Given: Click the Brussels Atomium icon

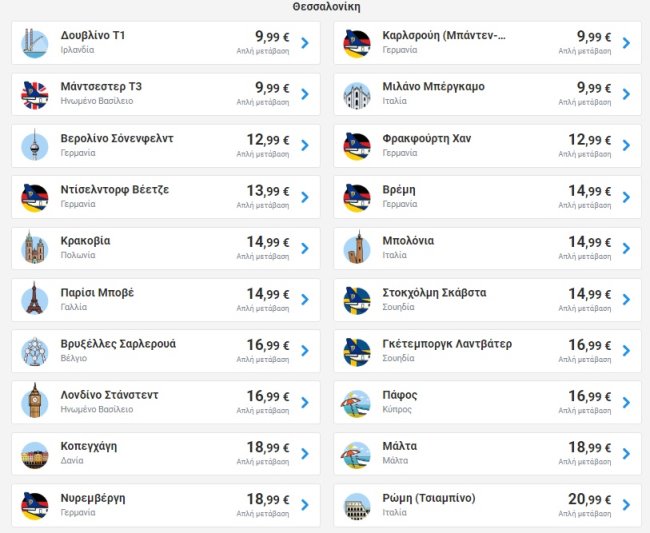Looking at the screenshot, I should pos(35,351).
